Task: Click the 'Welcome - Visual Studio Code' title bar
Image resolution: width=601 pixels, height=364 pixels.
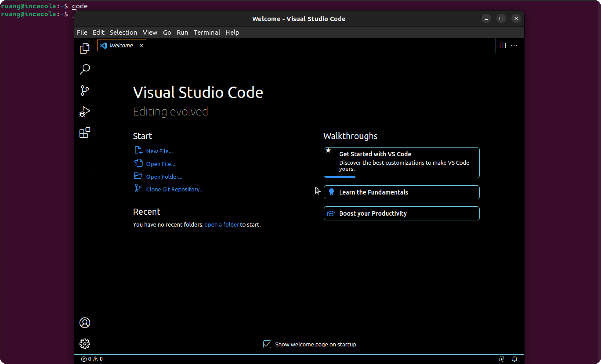Action: (x=299, y=19)
